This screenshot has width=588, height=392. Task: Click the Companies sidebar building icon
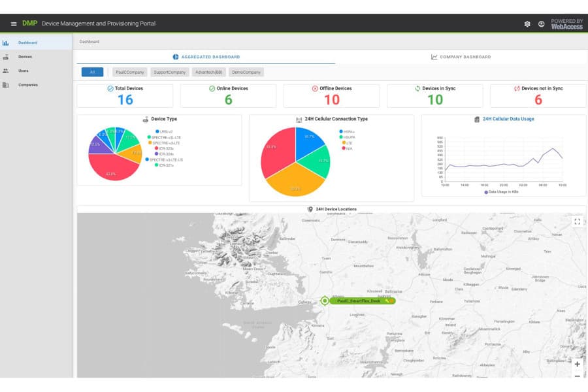pos(6,85)
